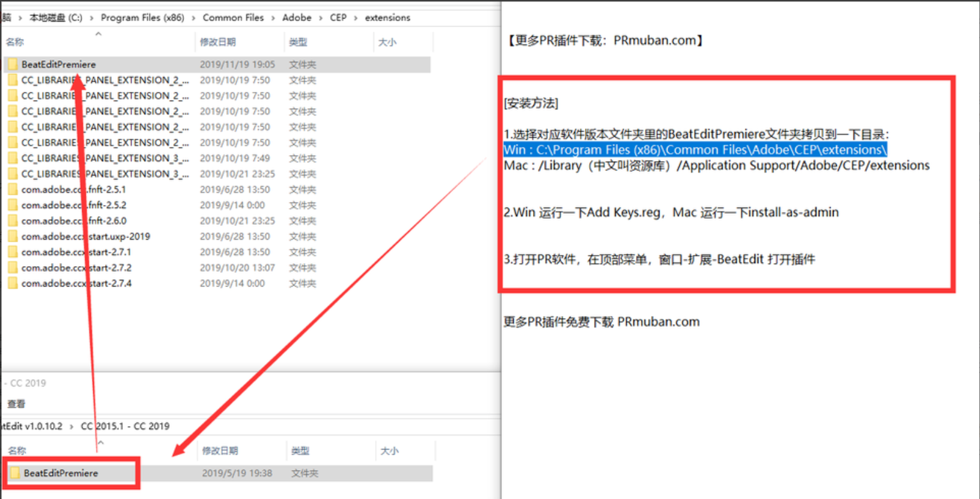
Task: Click the 【更多PR插件下载：PRmuban.com】 line
Action: pos(605,41)
